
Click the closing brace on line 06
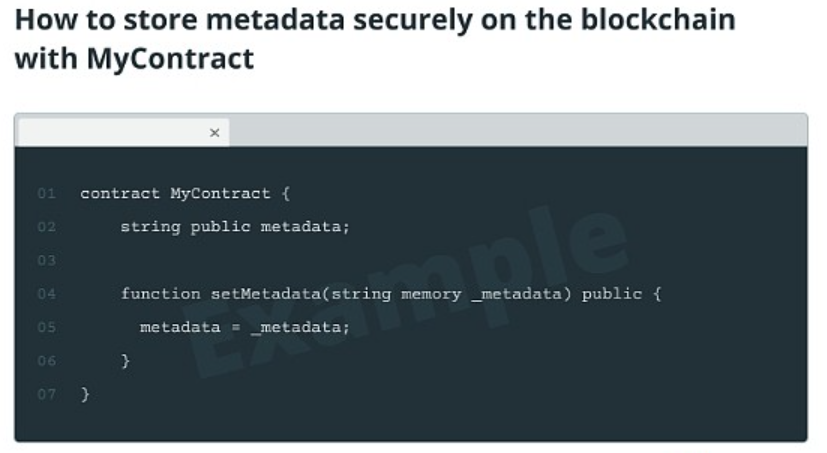click(126, 361)
